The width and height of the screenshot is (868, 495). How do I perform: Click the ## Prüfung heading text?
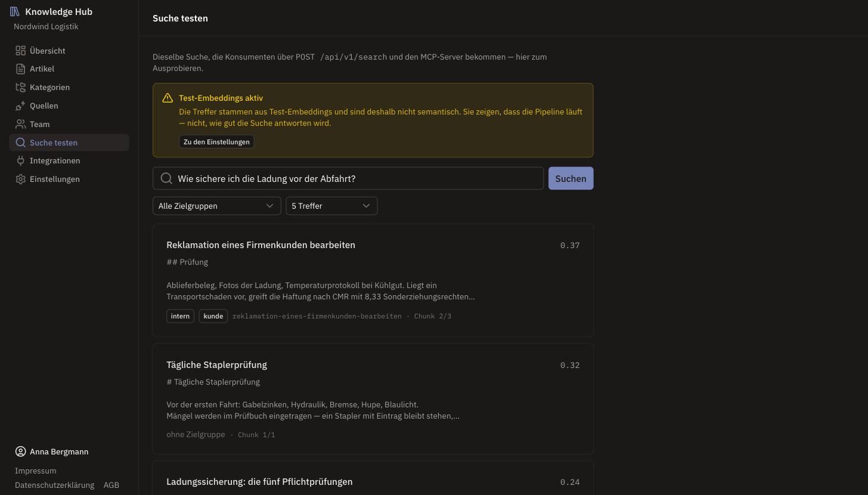[x=187, y=262]
